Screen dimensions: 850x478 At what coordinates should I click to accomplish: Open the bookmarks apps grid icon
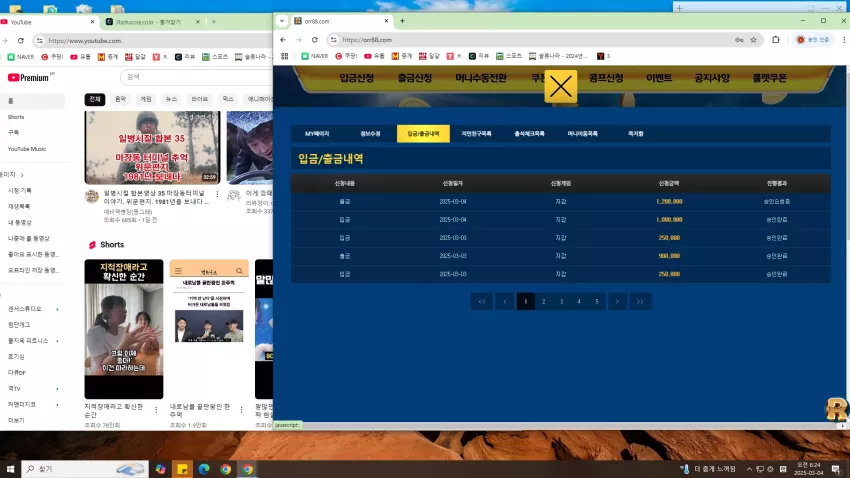click(x=285, y=56)
